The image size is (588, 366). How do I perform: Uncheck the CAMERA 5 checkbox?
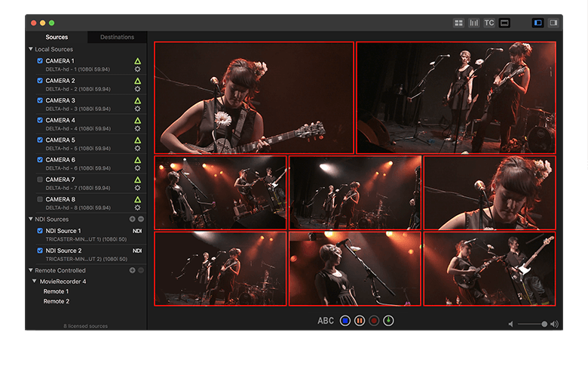[40, 140]
